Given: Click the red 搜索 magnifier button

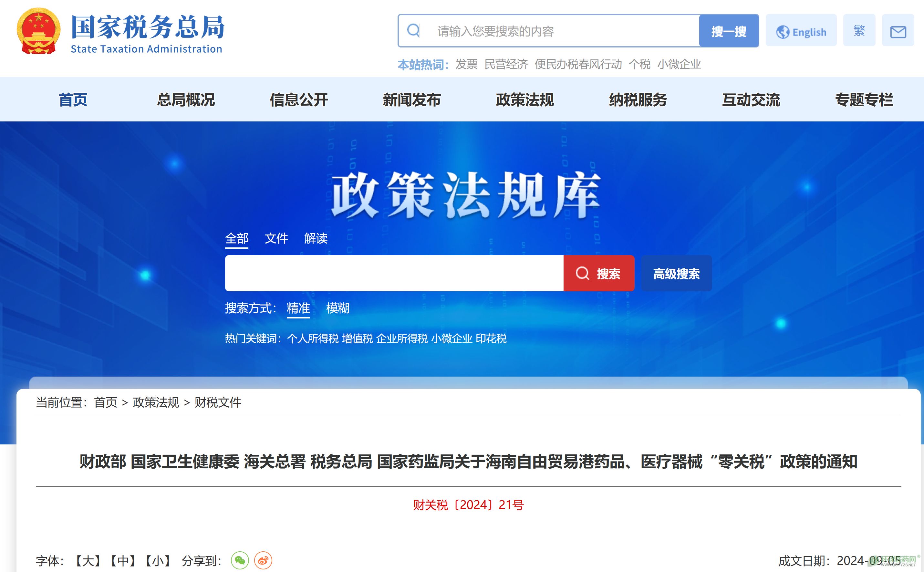Looking at the screenshot, I should click(599, 273).
